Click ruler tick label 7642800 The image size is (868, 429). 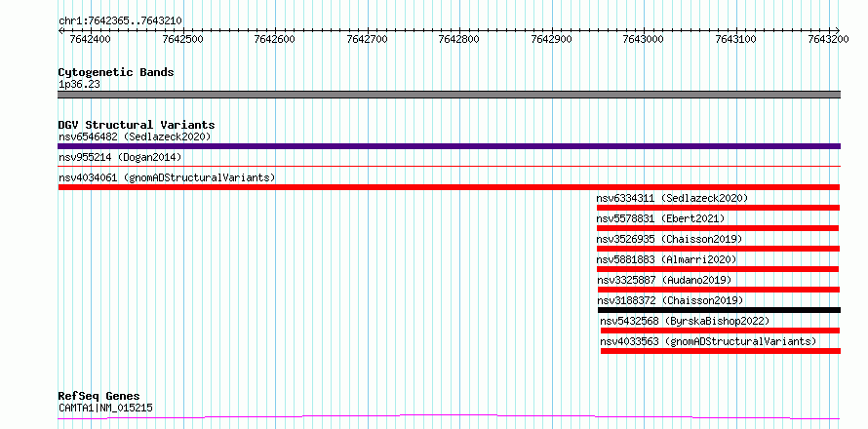pyautogui.click(x=459, y=39)
